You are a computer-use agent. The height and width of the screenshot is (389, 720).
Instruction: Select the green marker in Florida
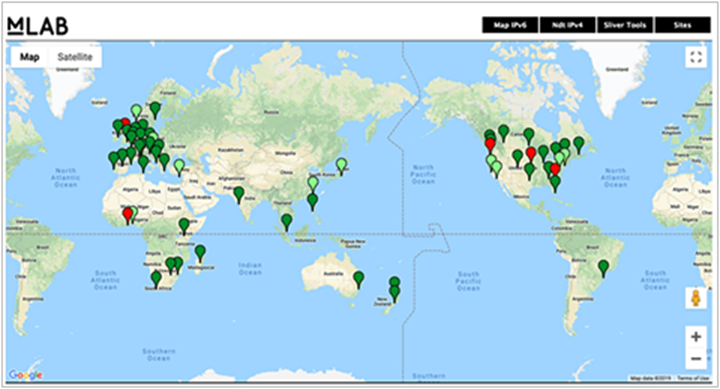tap(555, 183)
